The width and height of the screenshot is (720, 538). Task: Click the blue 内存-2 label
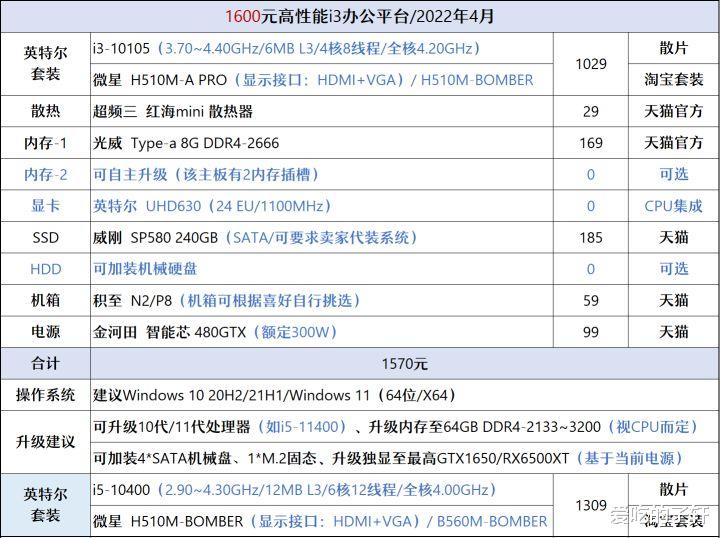coord(45,174)
